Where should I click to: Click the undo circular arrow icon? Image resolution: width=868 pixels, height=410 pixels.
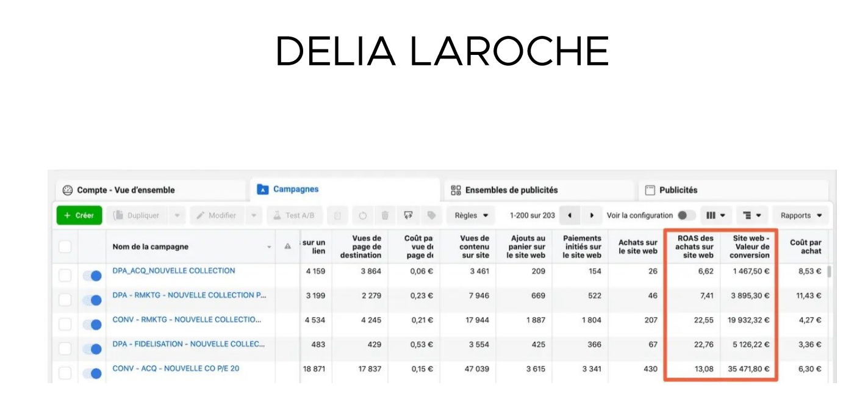(362, 215)
